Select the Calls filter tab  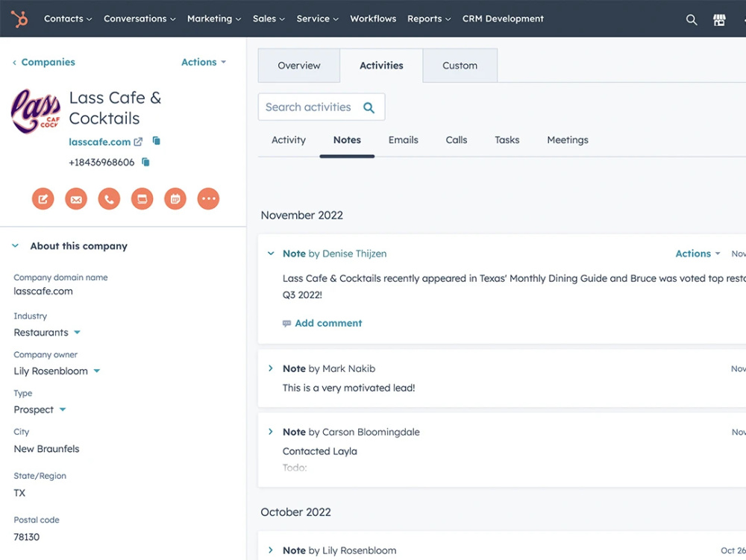[457, 140]
